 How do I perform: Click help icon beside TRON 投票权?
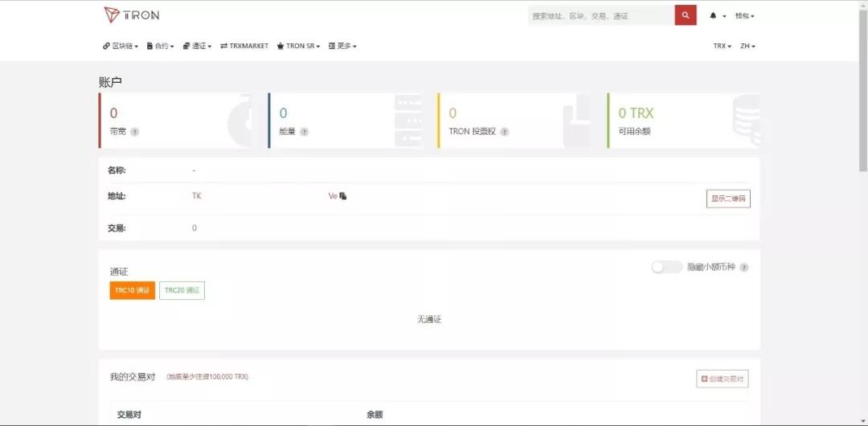(504, 133)
